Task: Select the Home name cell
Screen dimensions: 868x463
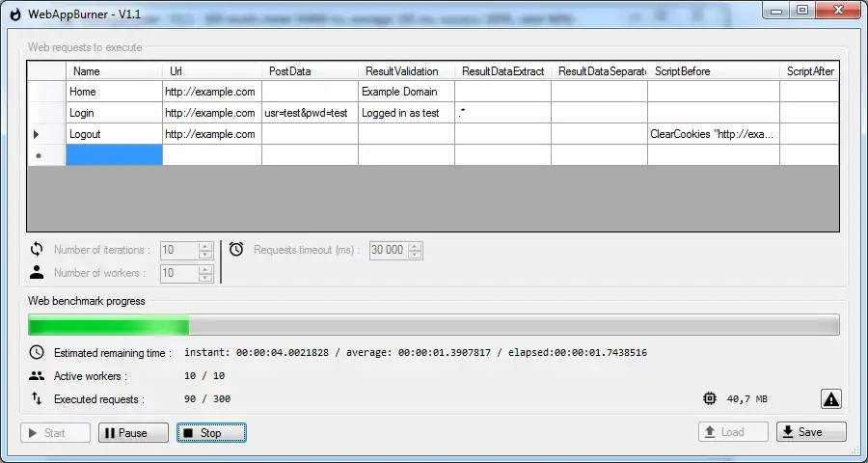Action: (114, 92)
